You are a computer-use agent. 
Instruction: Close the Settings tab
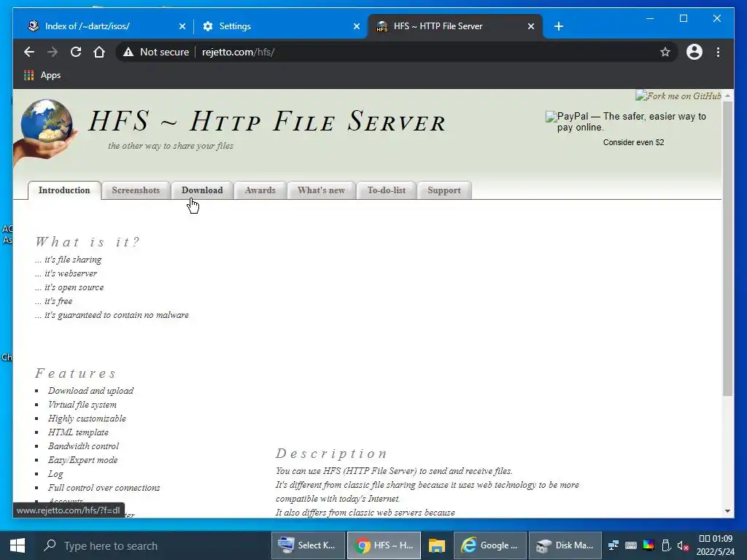[x=356, y=26]
